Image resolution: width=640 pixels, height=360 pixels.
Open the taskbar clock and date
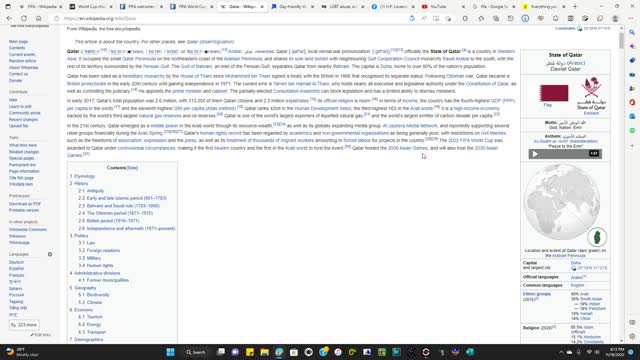click(x=616, y=352)
